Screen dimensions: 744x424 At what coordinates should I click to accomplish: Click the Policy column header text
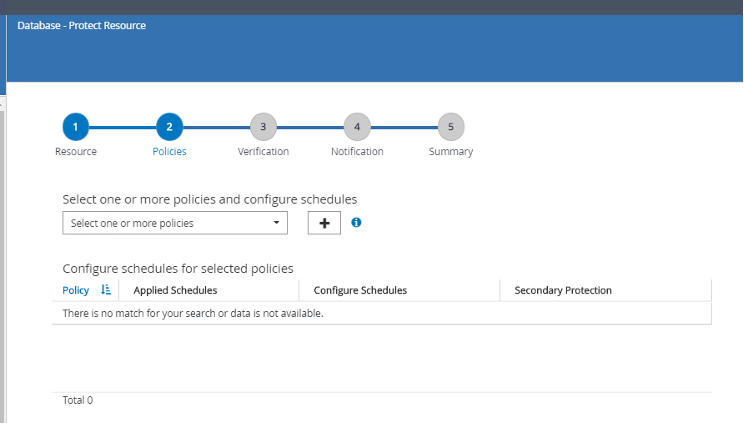[x=76, y=290]
